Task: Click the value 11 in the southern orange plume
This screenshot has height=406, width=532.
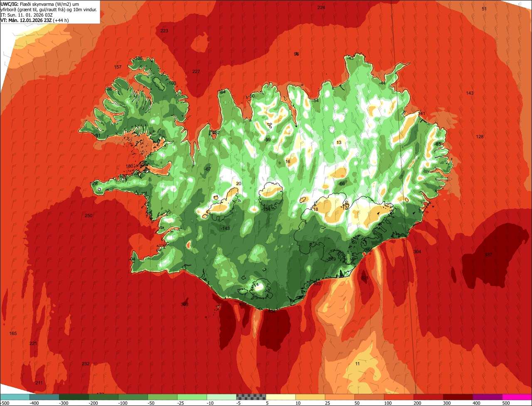Action: [x=357, y=364]
